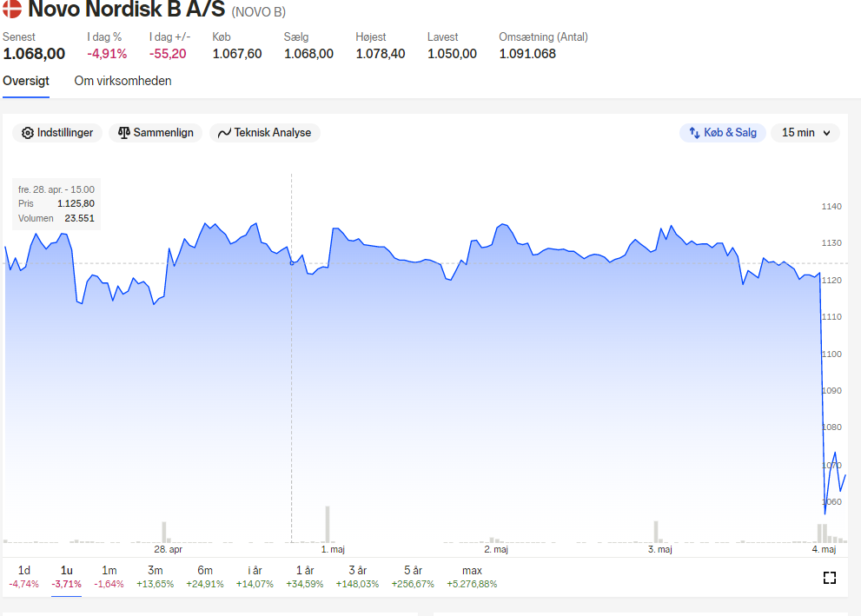Image resolution: width=861 pixels, height=616 pixels.
Task: Click the tooltip Volumen value 23.551
Action: [80, 218]
